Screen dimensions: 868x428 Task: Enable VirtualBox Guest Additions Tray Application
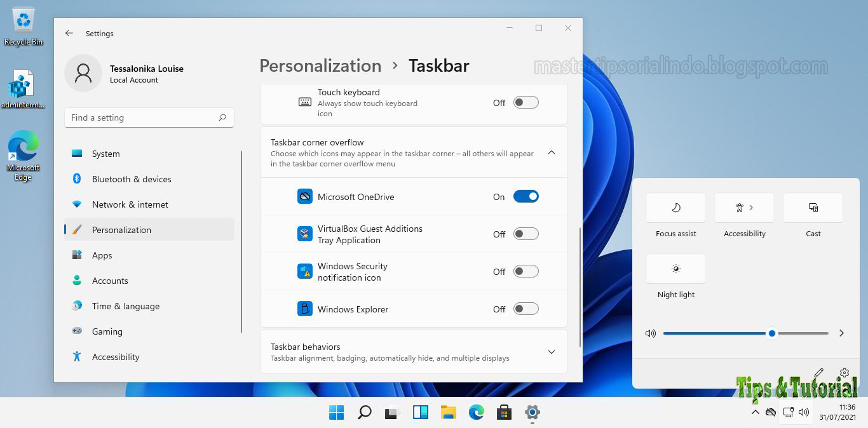click(x=526, y=234)
